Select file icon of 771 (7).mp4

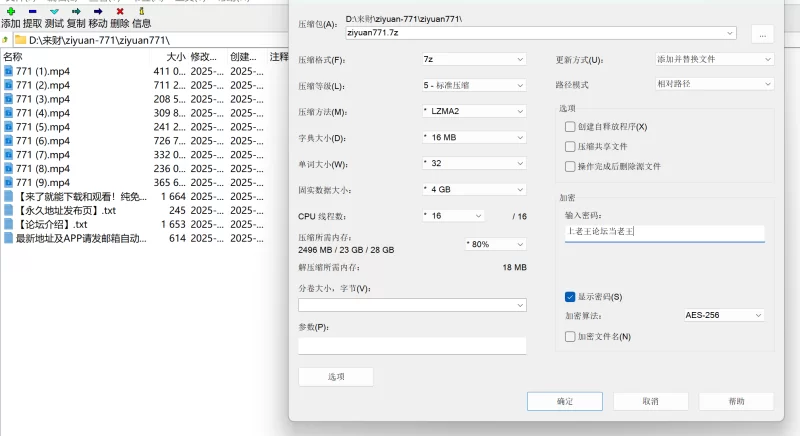(8, 155)
